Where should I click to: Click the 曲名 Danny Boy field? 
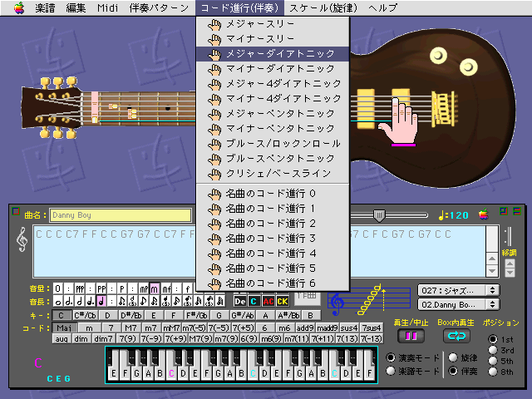121,215
